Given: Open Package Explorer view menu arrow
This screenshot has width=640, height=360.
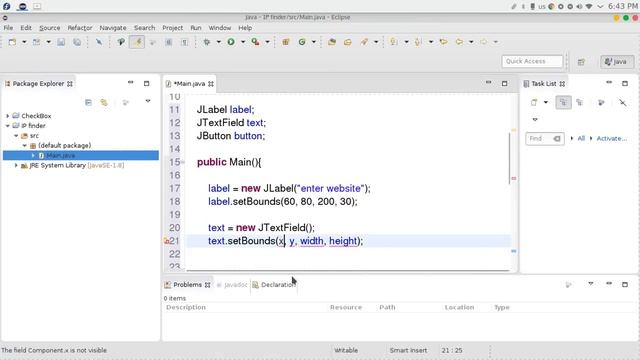Looking at the screenshot, I should [148, 101].
